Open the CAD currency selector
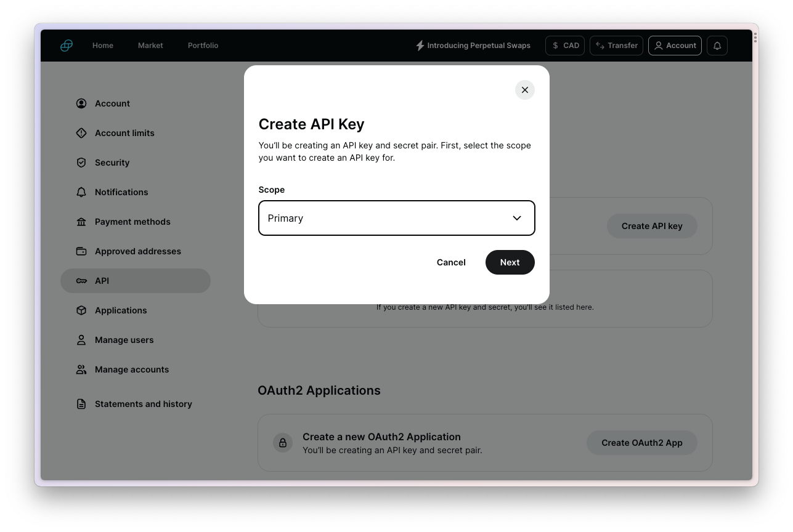The image size is (793, 532). point(565,46)
